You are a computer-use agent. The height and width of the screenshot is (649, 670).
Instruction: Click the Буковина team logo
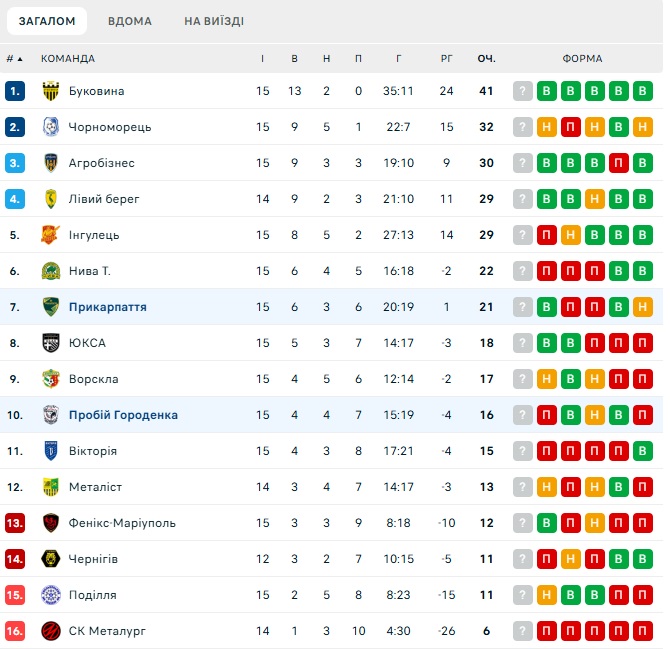[51, 91]
